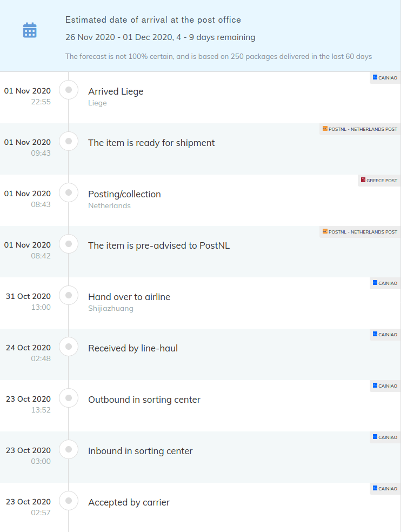Click the Greece Post carrier badge

(x=379, y=181)
